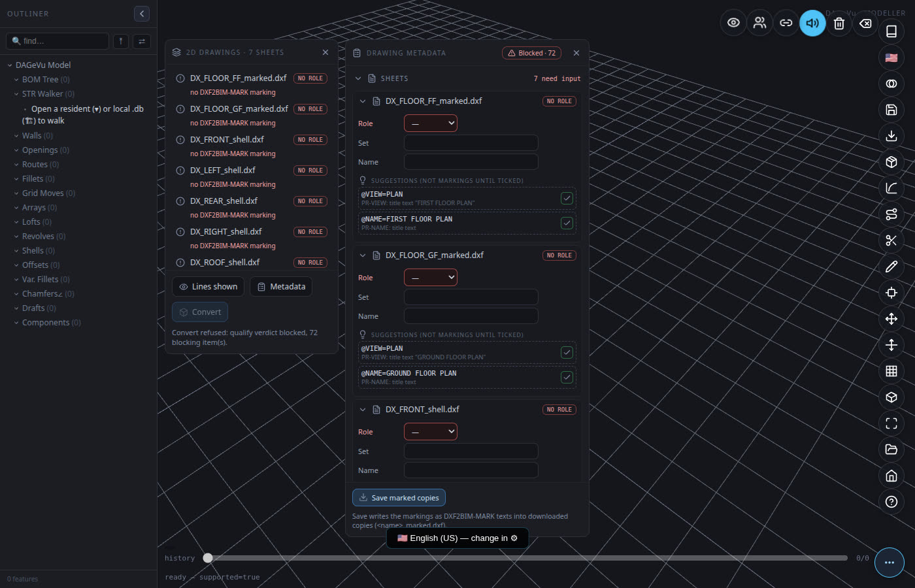This screenshot has width=915, height=588.
Task: Toggle the Lines shown button
Action: coord(208,287)
